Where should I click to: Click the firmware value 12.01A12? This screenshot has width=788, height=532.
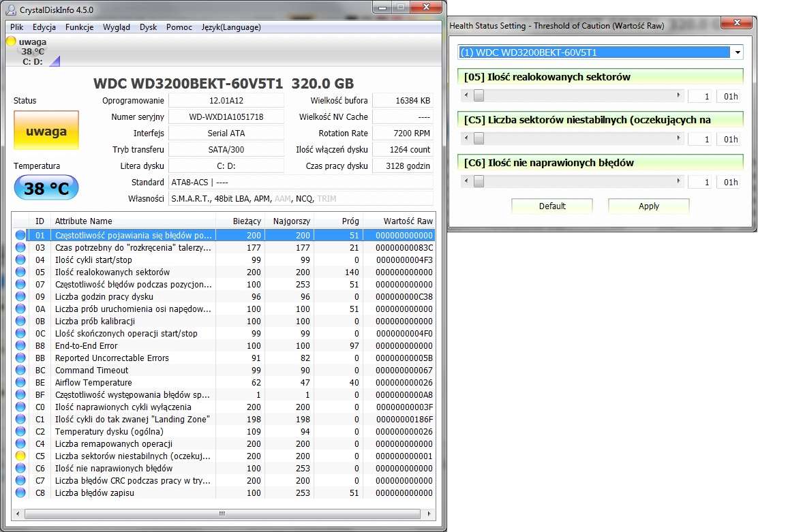click(226, 100)
